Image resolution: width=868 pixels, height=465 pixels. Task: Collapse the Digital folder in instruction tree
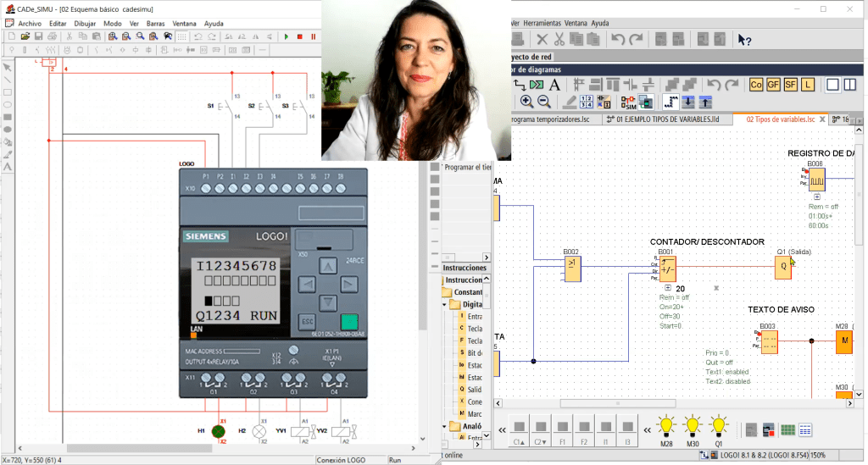[445, 304]
